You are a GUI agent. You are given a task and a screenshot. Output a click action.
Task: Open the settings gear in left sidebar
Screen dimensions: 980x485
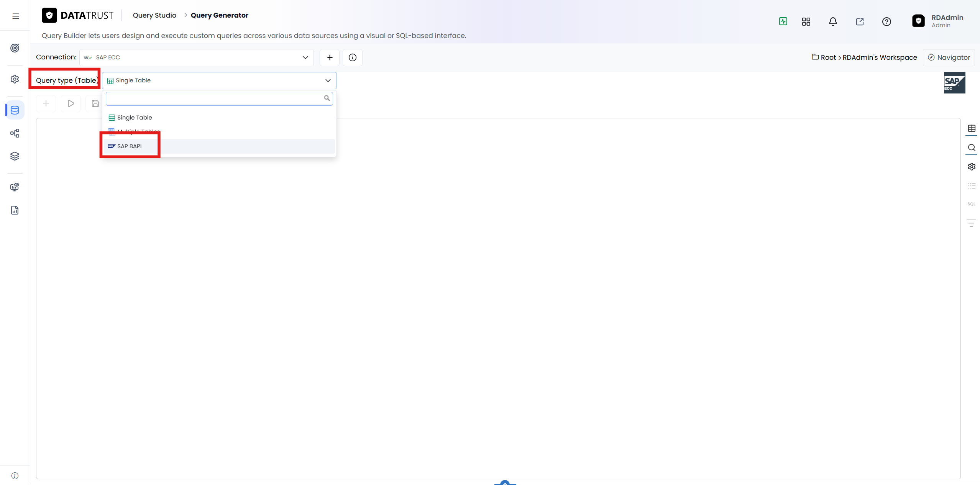15,79
